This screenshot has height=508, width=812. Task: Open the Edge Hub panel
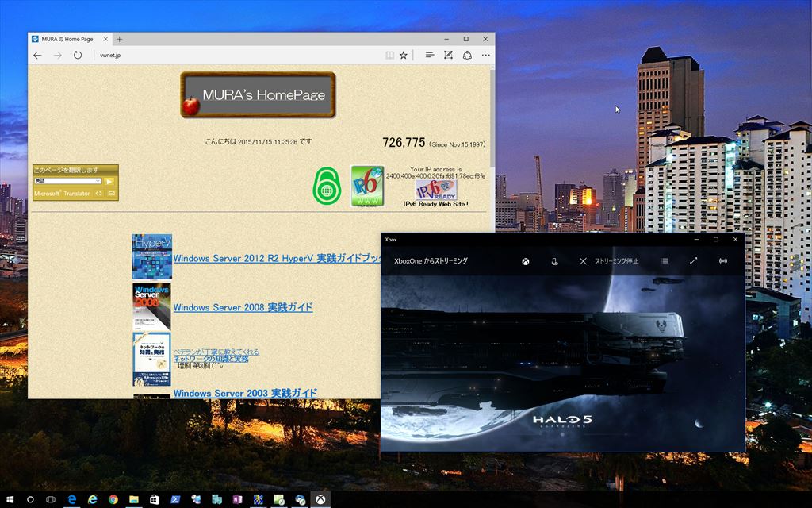click(x=429, y=55)
